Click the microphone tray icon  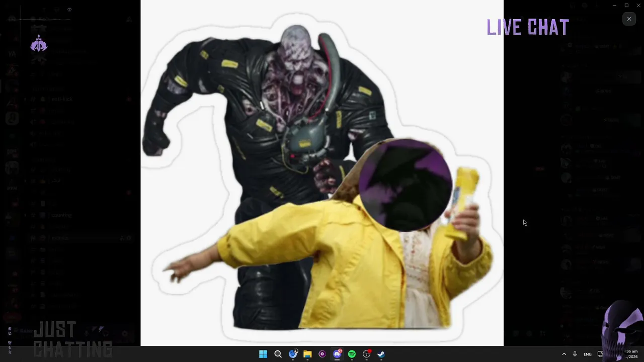coord(575,354)
